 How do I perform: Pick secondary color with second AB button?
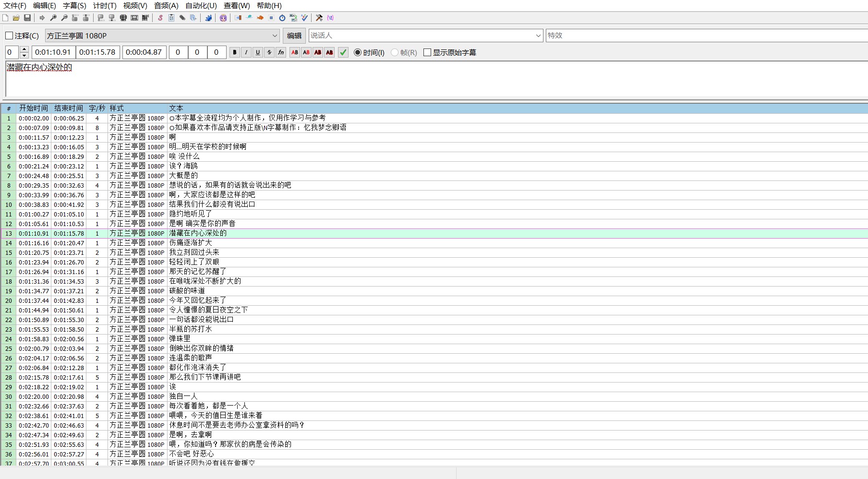[x=306, y=52]
